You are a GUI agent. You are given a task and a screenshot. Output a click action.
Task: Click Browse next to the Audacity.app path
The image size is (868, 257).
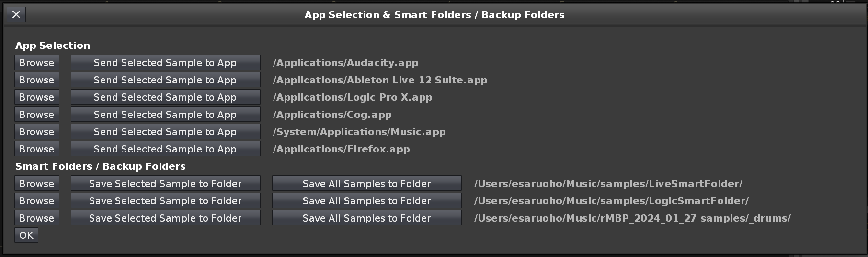point(37,63)
